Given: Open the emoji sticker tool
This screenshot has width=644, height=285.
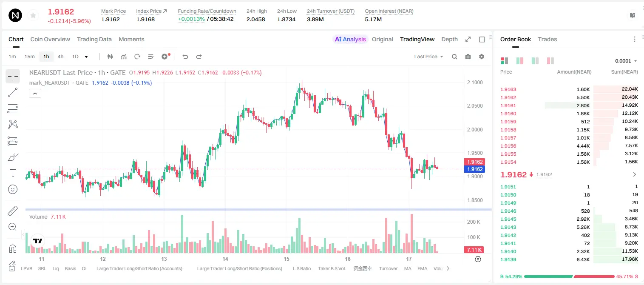Looking at the screenshot, I should [x=13, y=189].
